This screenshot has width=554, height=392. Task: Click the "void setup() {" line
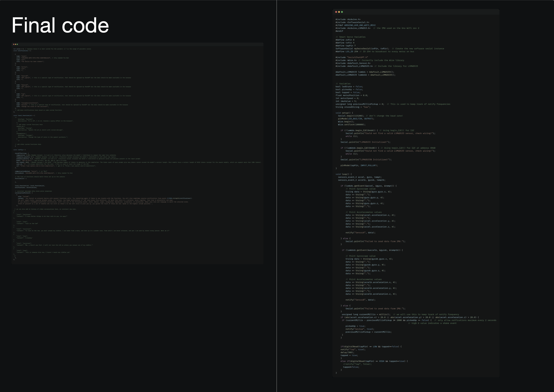344,113
